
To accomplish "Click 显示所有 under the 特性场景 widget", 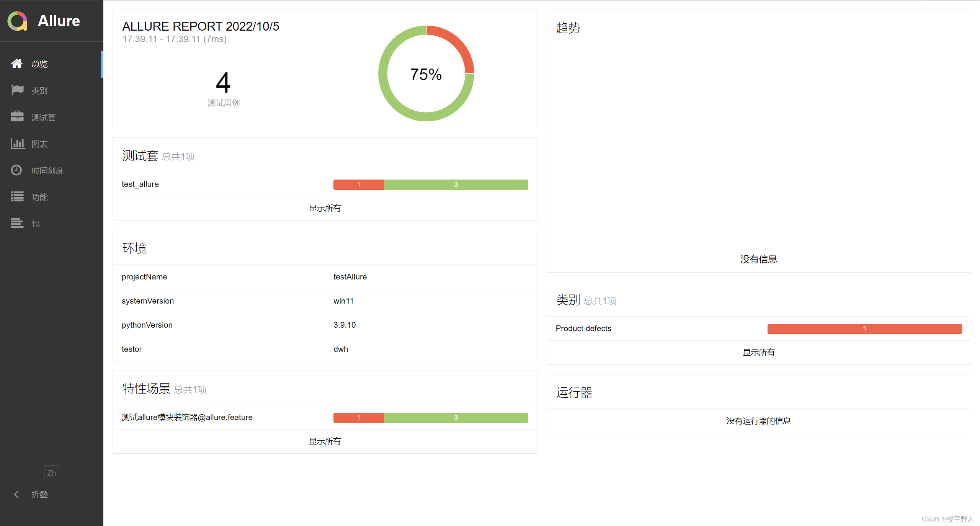I will tap(325, 441).
